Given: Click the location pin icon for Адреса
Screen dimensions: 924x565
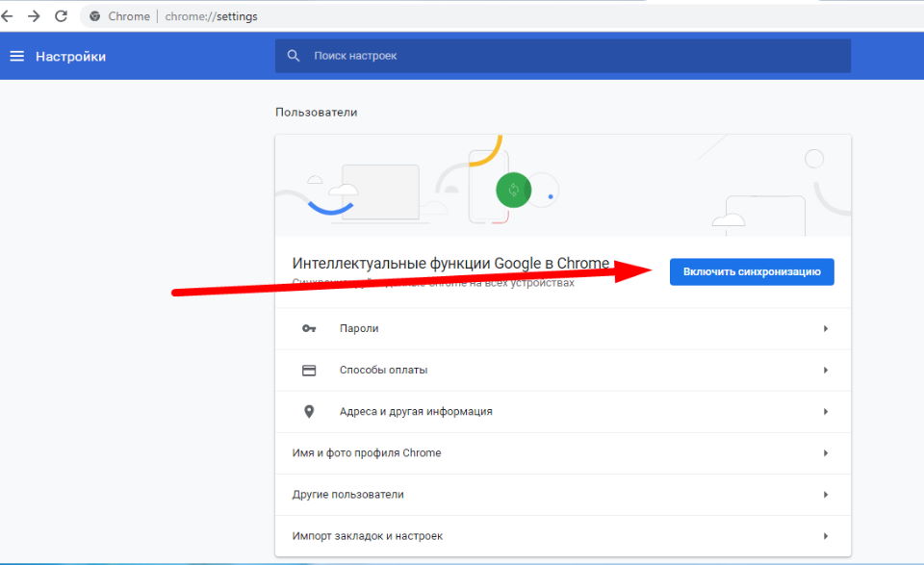Looking at the screenshot, I should (309, 411).
